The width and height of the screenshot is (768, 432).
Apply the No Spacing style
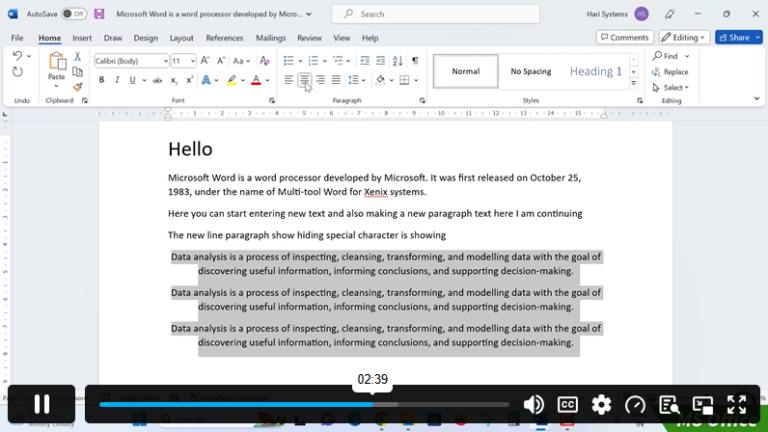(x=531, y=71)
